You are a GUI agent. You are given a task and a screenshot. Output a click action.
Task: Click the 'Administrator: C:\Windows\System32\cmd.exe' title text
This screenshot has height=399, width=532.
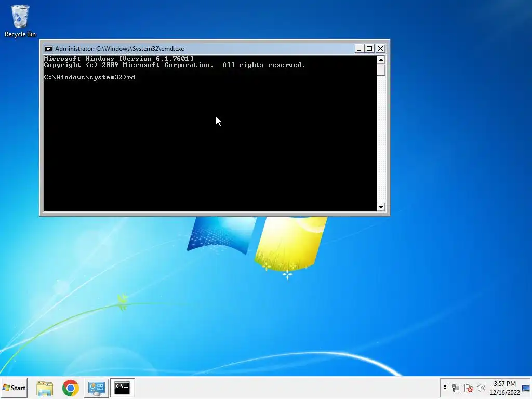click(x=119, y=49)
